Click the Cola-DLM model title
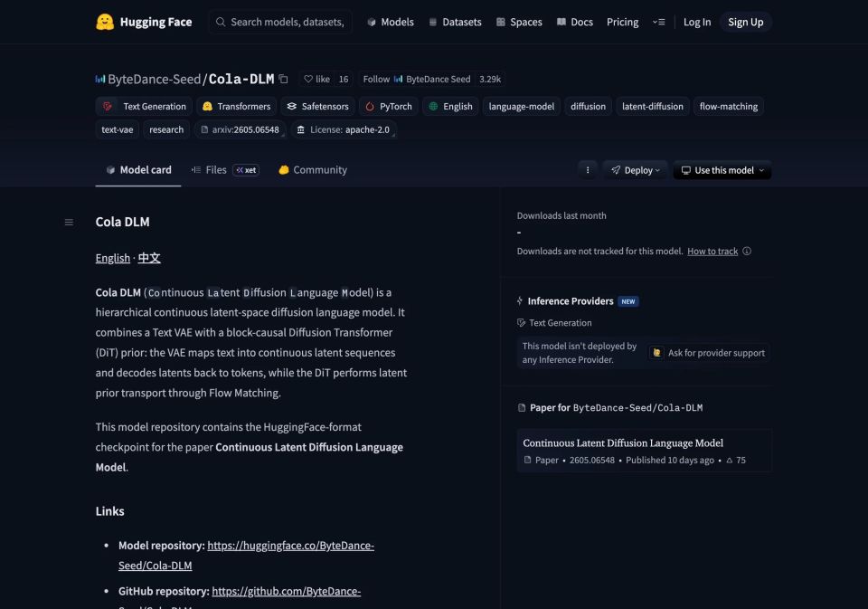The height and width of the screenshot is (609, 868). (x=241, y=80)
